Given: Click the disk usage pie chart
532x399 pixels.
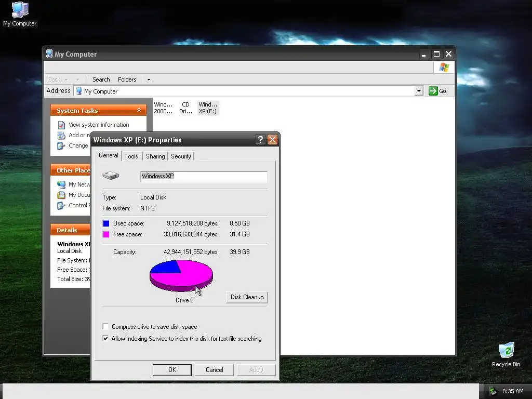Looking at the screenshot, I should coord(181,275).
